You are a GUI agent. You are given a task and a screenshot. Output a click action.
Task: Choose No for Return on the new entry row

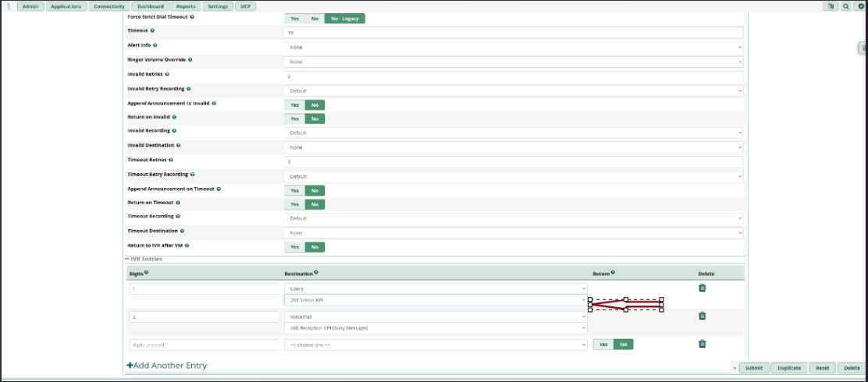tap(624, 345)
